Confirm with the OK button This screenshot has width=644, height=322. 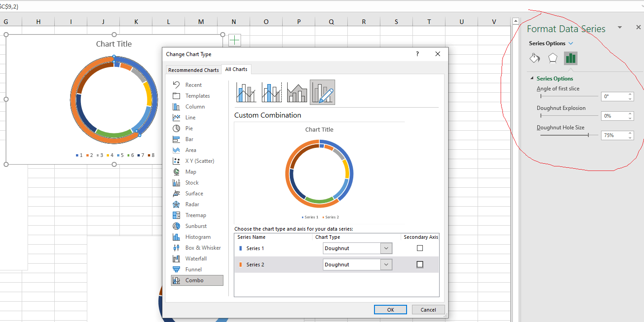tap(390, 310)
